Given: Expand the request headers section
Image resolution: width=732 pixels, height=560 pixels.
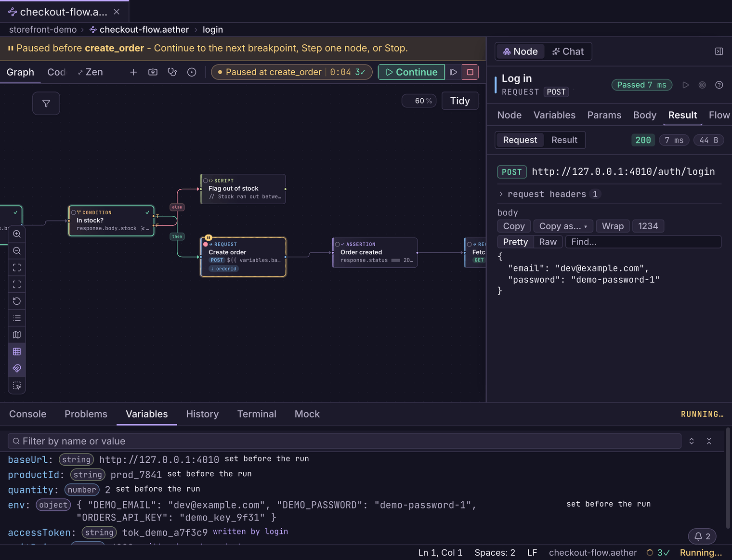Looking at the screenshot, I should click(x=549, y=194).
